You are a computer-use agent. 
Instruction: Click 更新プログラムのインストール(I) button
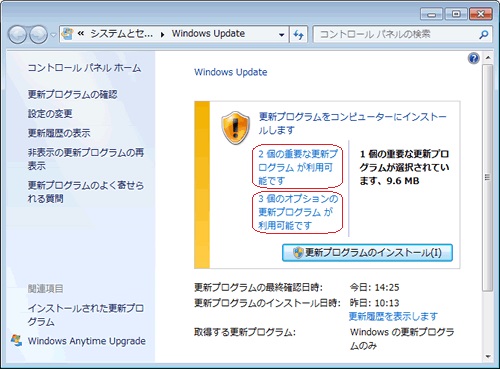coord(367,252)
